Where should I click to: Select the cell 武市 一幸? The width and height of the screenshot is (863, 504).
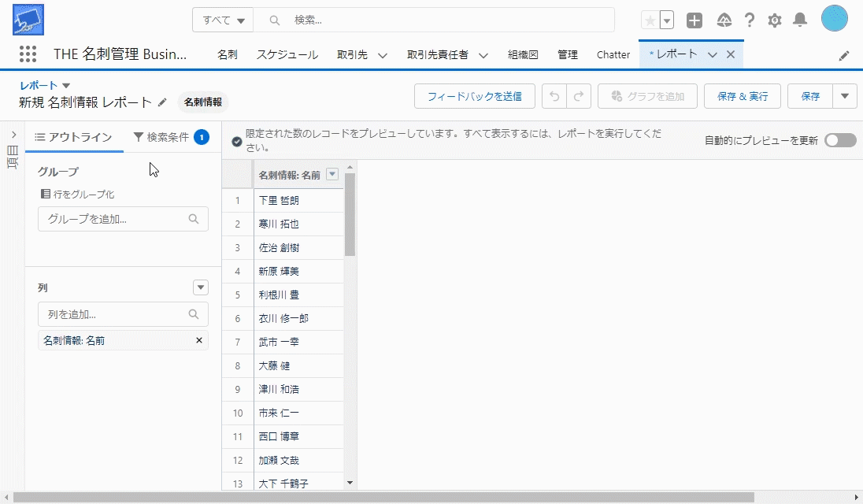(299, 343)
